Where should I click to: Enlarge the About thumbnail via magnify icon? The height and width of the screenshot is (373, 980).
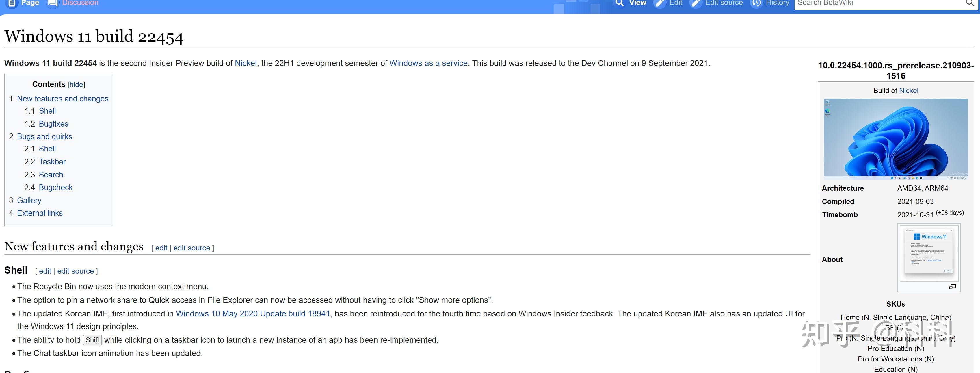pos(952,287)
